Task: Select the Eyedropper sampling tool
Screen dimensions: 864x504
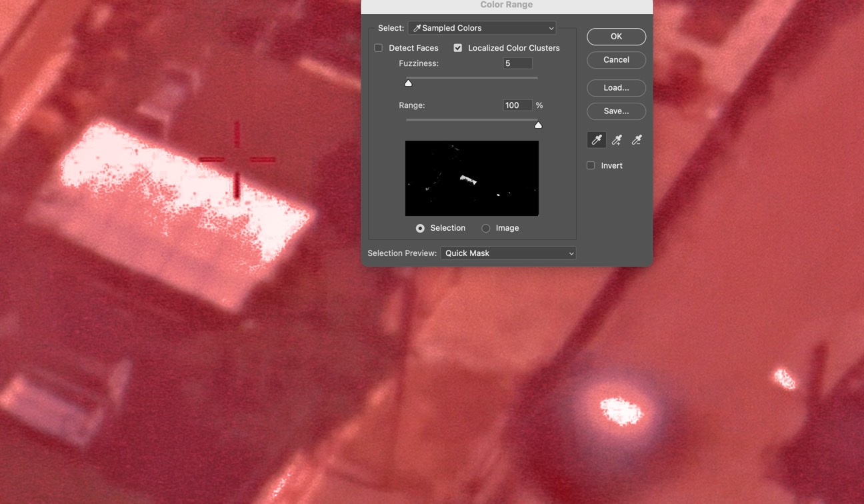Action: pyautogui.click(x=597, y=140)
